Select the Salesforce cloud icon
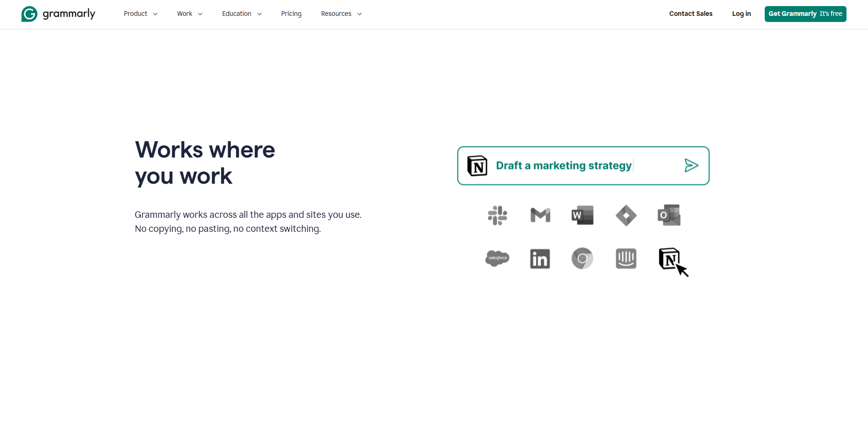This screenshot has width=868, height=431. coord(497,258)
